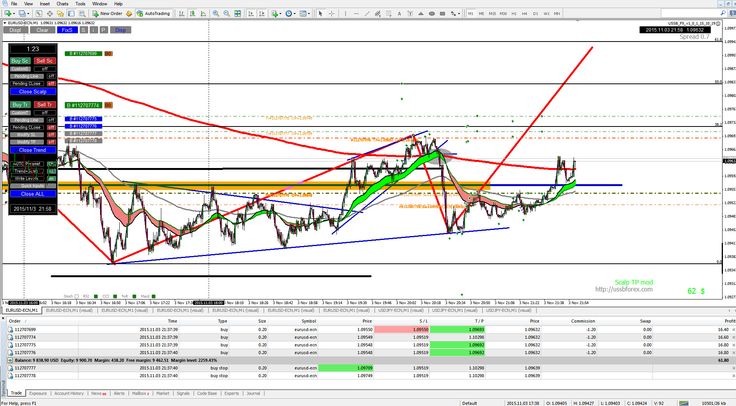Click the Clear button above chart

pyautogui.click(x=42, y=30)
